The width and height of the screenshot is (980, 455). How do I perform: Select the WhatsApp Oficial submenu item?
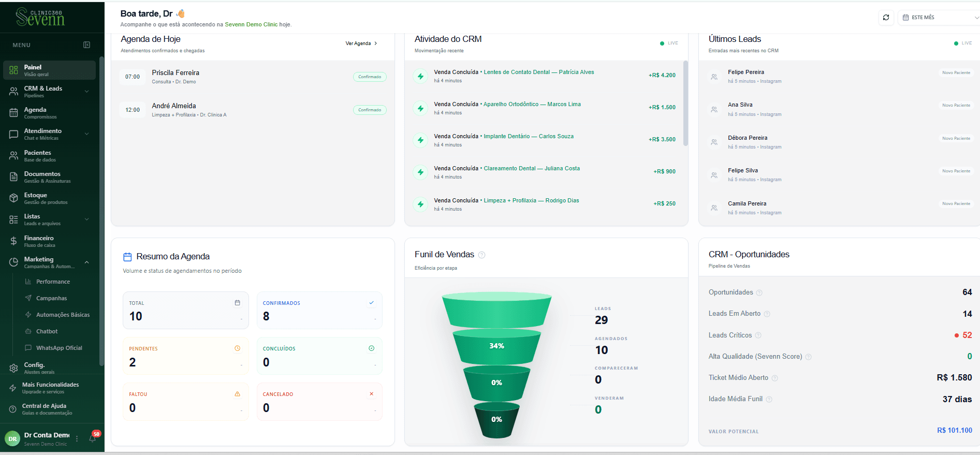pyautogui.click(x=59, y=348)
